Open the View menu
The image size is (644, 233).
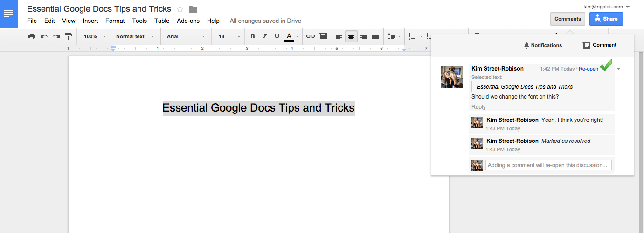coord(69,21)
